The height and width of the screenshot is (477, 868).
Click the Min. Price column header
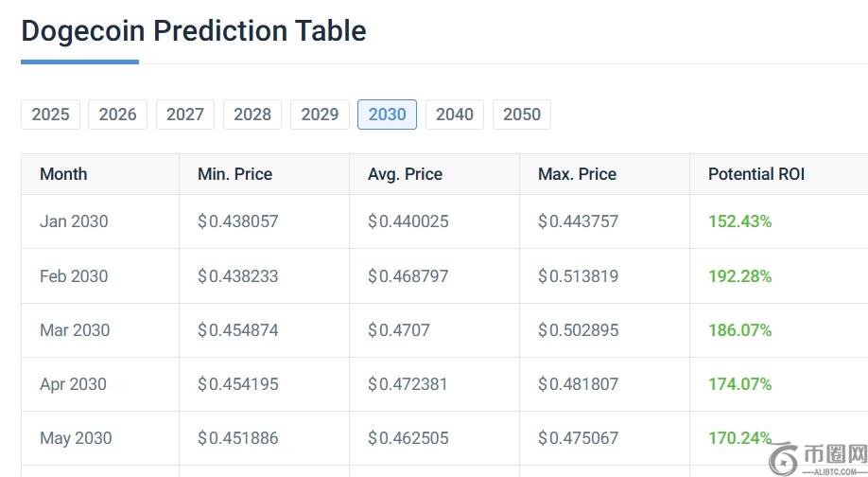pyautogui.click(x=234, y=174)
